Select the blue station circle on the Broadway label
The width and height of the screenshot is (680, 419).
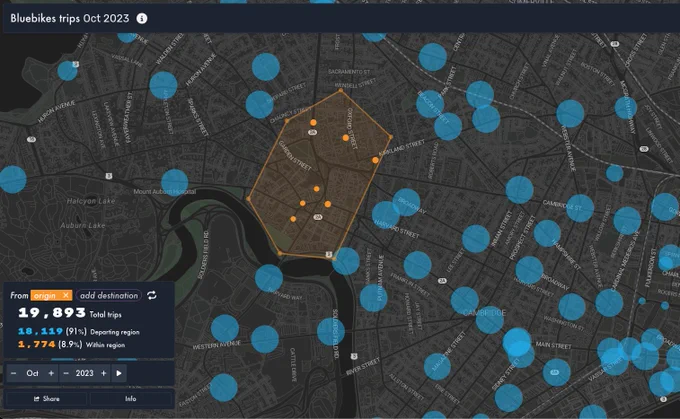(x=406, y=202)
